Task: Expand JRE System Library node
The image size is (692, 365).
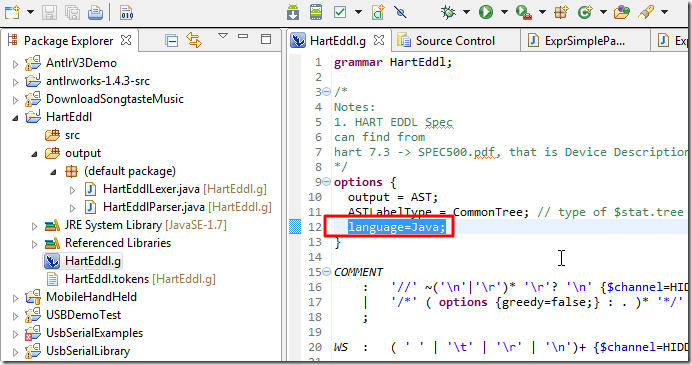Action: click(x=34, y=226)
